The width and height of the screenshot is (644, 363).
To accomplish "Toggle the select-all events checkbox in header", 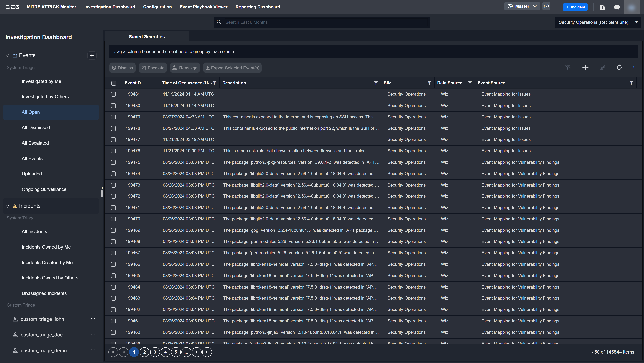I will [x=114, y=83].
